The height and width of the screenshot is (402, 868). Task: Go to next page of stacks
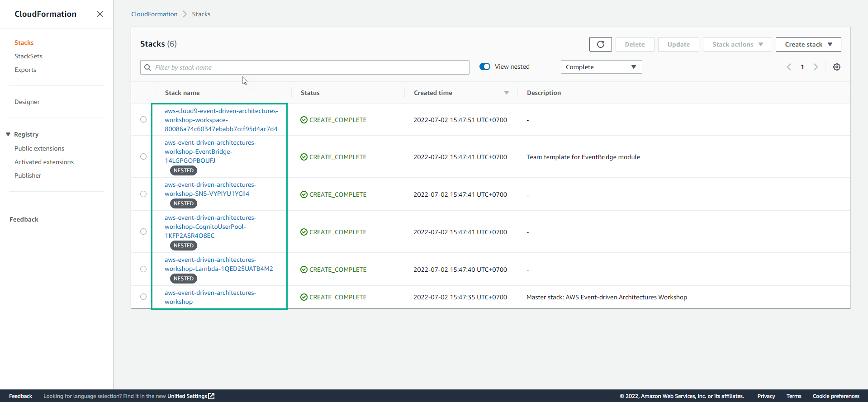[x=816, y=67]
